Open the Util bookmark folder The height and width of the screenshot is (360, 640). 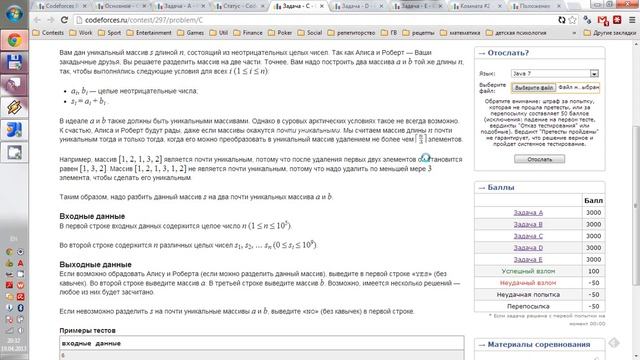[219, 33]
